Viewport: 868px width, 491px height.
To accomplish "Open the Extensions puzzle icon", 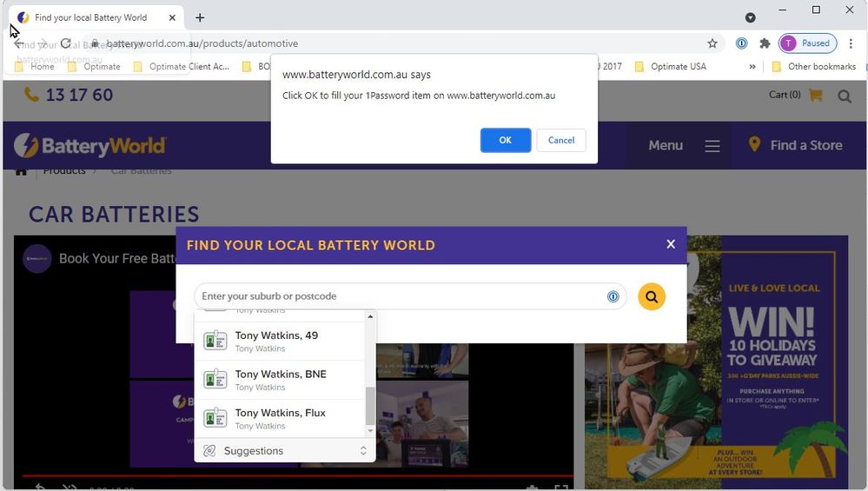I will click(765, 43).
